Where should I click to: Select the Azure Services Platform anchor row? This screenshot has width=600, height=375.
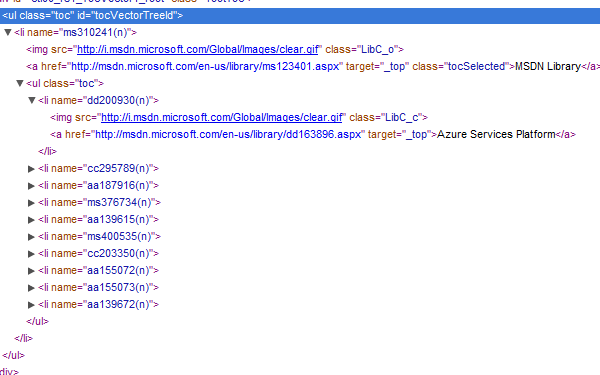313,135
